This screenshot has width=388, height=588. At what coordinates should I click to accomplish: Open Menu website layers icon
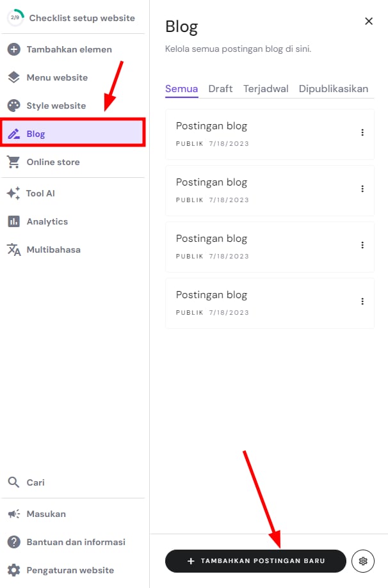pyautogui.click(x=14, y=77)
